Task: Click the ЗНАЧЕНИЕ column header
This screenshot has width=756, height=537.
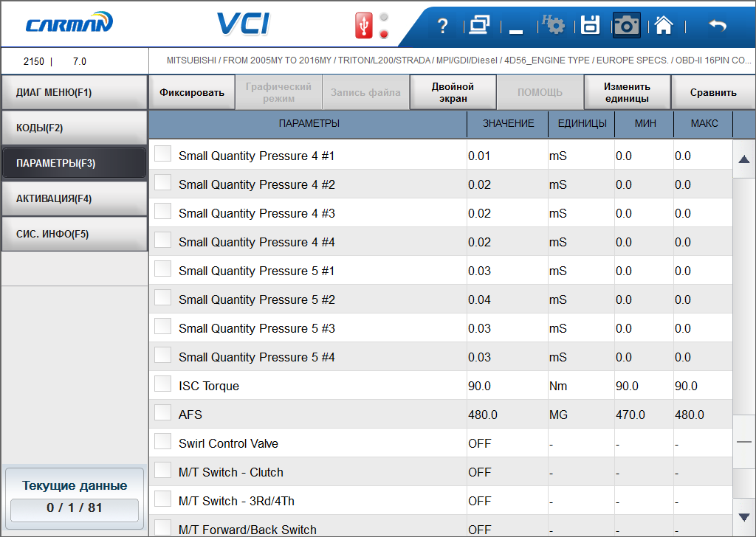Action: pyautogui.click(x=508, y=124)
